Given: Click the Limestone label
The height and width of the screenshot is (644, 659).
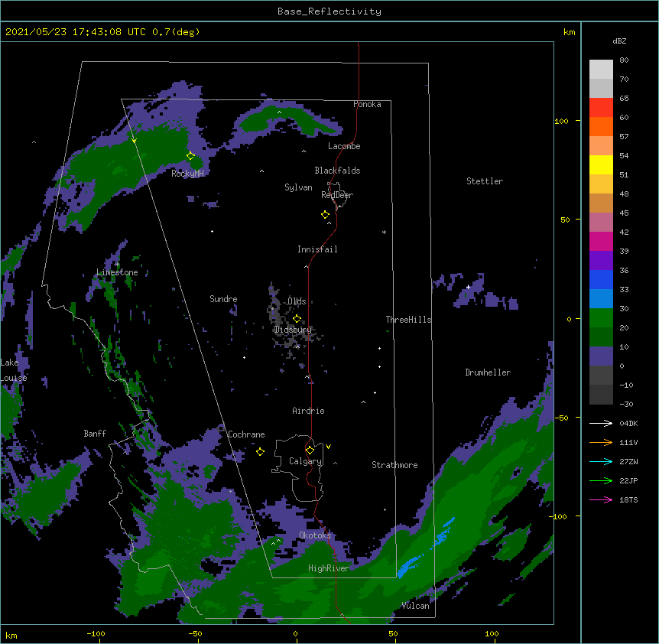Looking at the screenshot, I should click(x=117, y=272).
